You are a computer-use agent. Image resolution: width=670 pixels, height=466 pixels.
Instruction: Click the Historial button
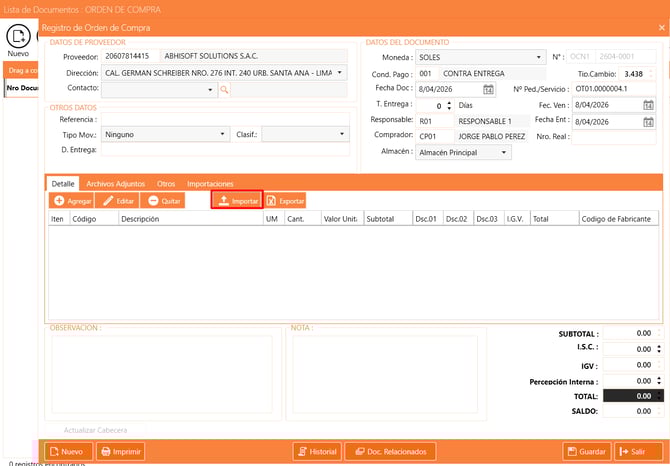(x=315, y=451)
